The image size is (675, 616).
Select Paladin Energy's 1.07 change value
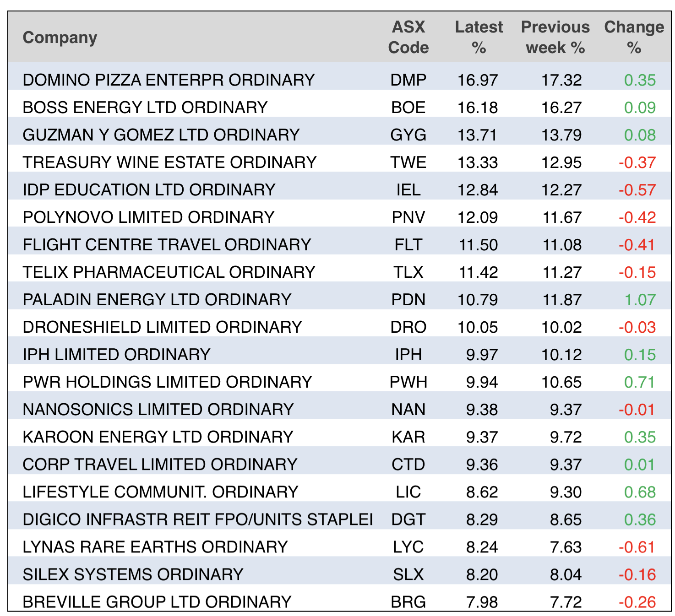[640, 300]
